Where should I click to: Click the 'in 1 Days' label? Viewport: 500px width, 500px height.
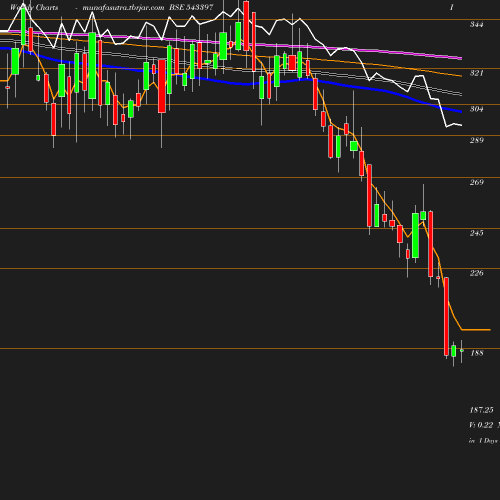(x=483, y=441)
